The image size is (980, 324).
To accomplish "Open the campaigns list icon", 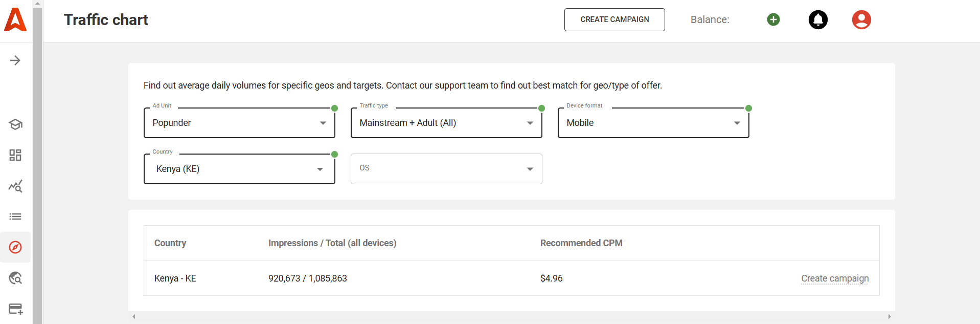I will [x=15, y=217].
